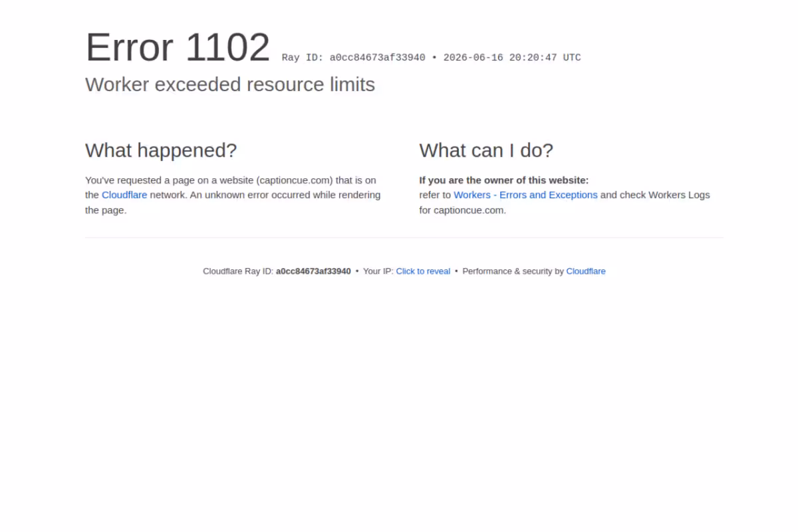
Task: Click the What happened? heading
Action: (x=161, y=150)
